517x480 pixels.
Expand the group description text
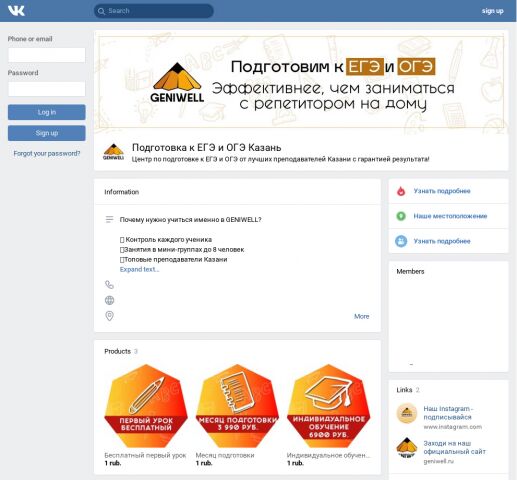pyautogui.click(x=139, y=269)
